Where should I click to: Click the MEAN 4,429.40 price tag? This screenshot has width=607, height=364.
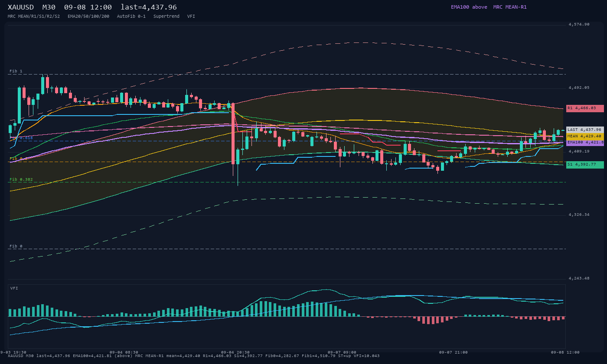[x=585, y=136]
